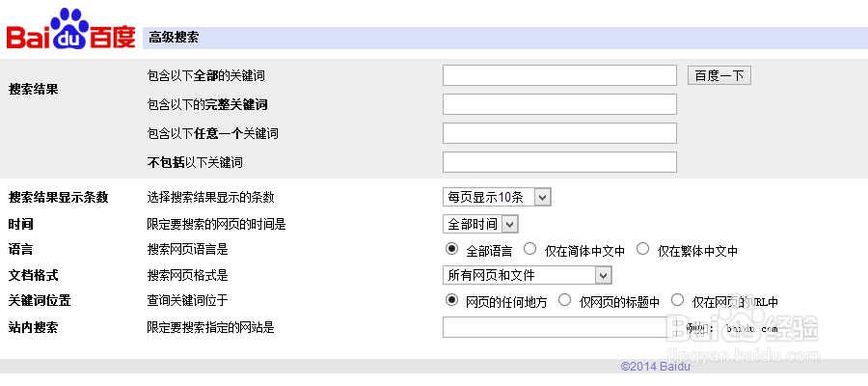Click the 百度一下 search button
Viewport: 868px width, 386px height.
(719, 75)
